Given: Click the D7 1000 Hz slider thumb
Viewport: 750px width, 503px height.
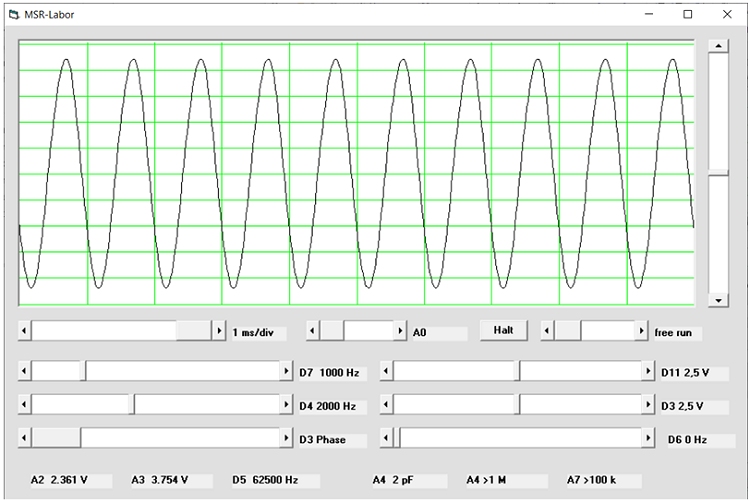Looking at the screenshot, I should [x=84, y=372].
